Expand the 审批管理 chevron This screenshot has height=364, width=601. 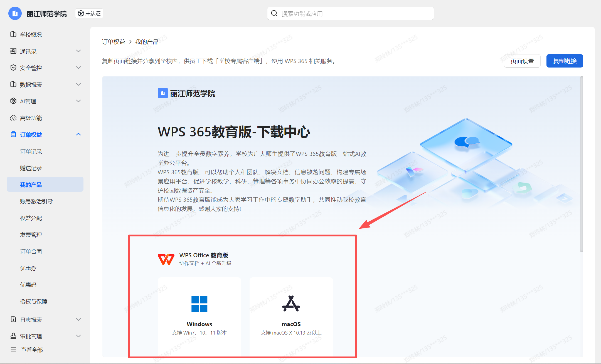click(x=78, y=336)
